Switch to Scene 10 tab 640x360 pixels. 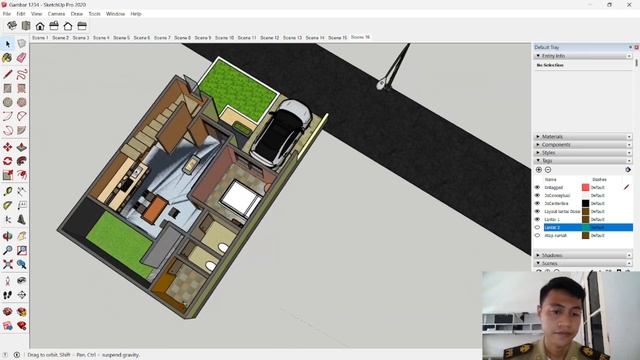pyautogui.click(x=224, y=38)
